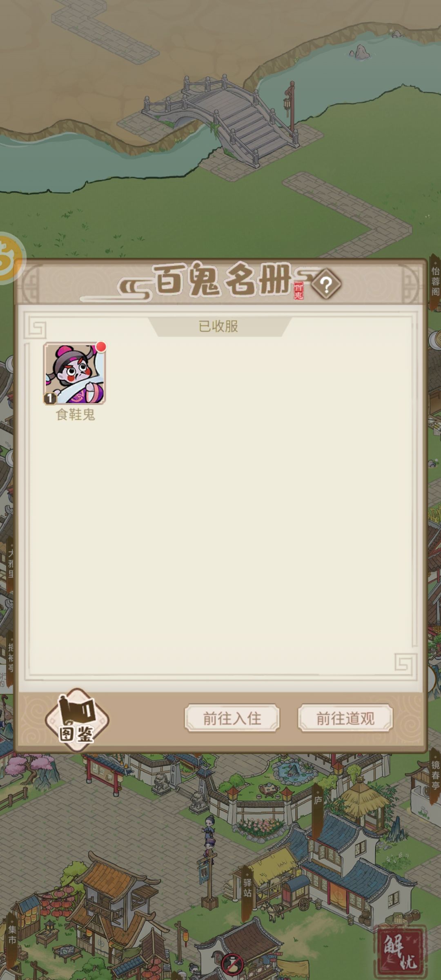441x980 pixels.
Task: Tap the 百鬼名册 title banner
Action: pos(223,281)
